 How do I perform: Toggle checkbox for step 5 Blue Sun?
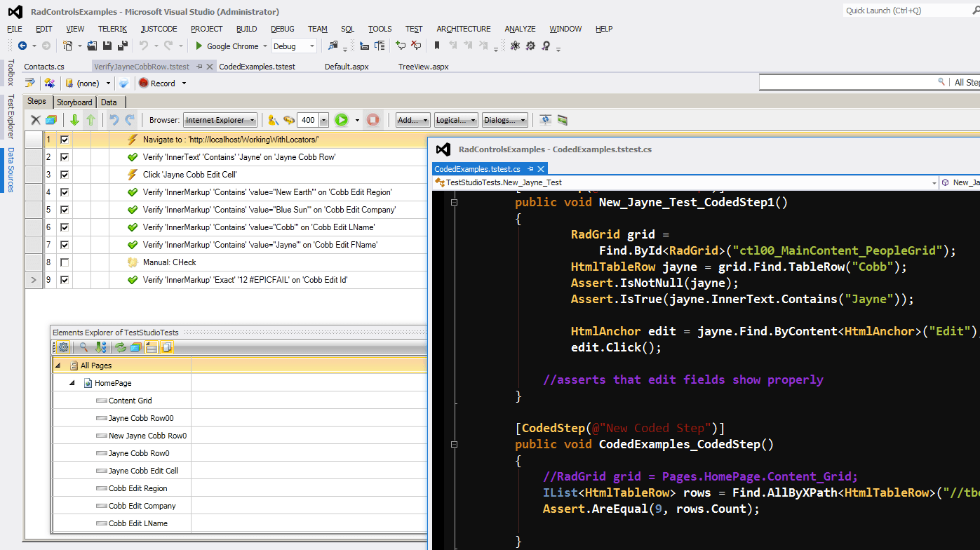(x=65, y=210)
